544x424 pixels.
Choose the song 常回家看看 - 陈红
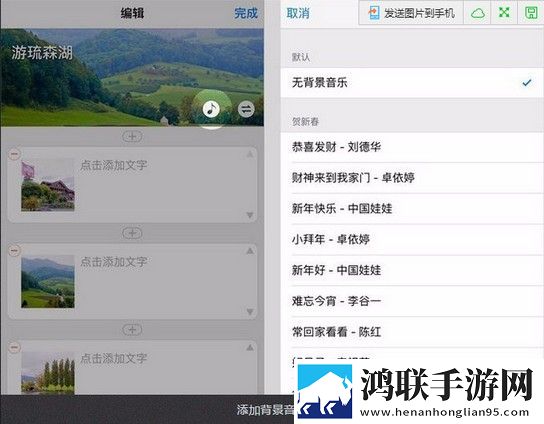coord(412,332)
